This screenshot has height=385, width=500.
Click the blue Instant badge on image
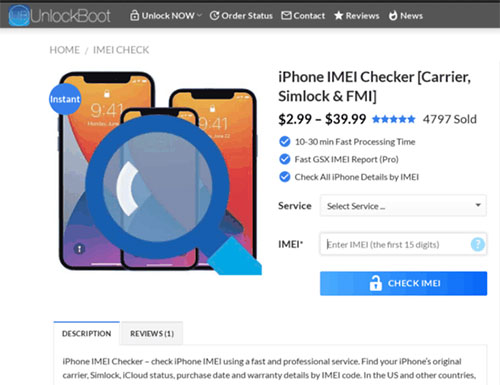coord(65,99)
